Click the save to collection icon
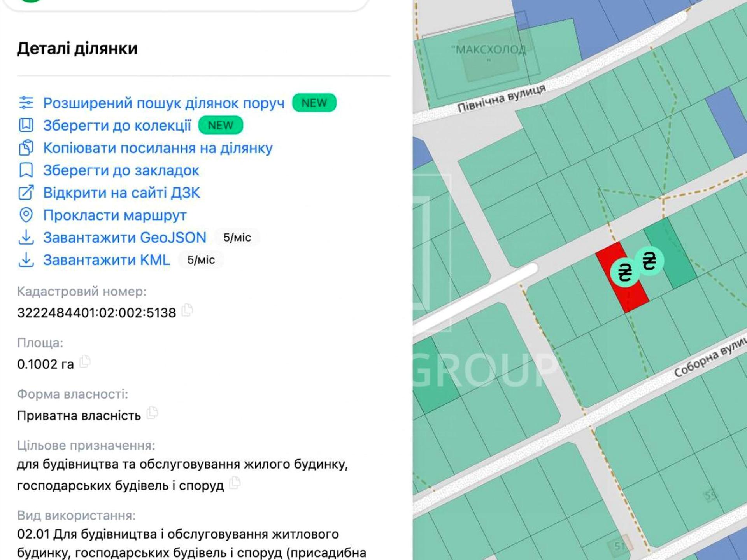 coord(26,125)
